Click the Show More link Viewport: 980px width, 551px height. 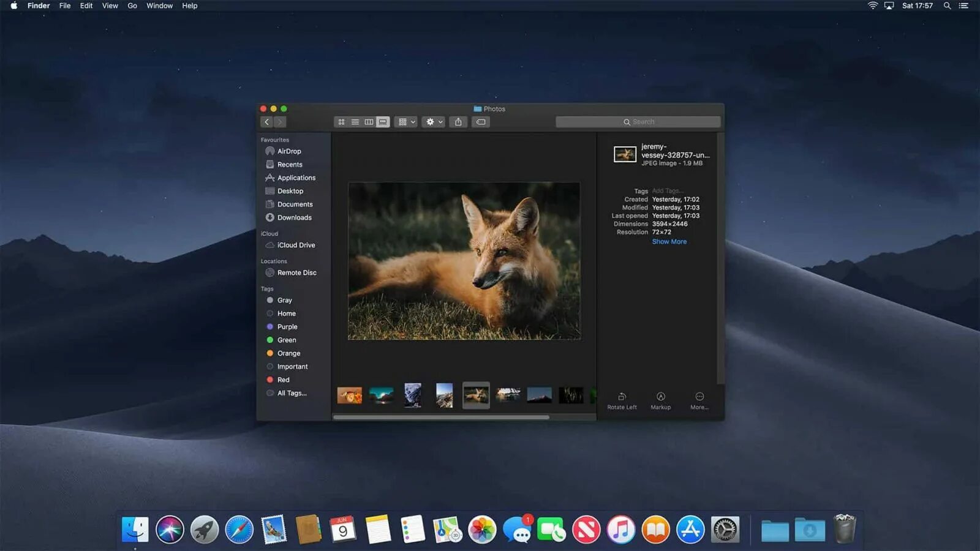669,242
